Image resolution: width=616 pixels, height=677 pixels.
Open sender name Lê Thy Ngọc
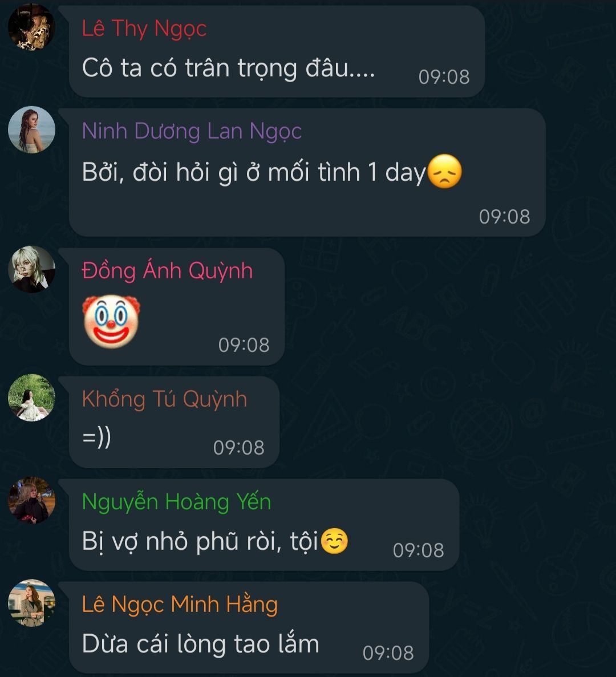[x=144, y=29]
